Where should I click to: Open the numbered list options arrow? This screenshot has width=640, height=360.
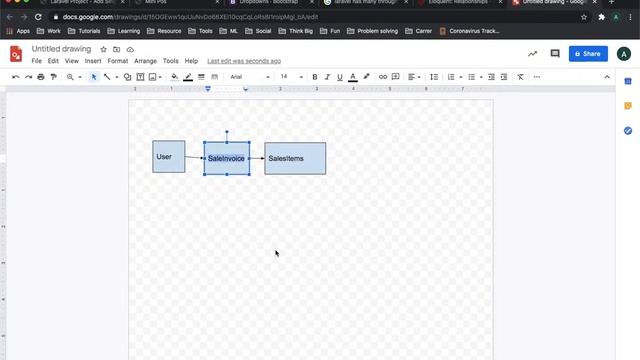pyautogui.click(x=461, y=77)
